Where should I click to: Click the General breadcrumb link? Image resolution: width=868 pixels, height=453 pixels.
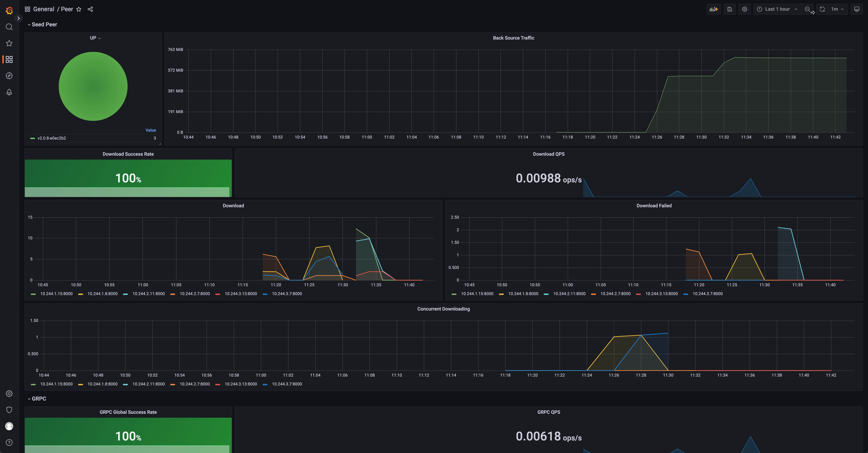point(43,9)
